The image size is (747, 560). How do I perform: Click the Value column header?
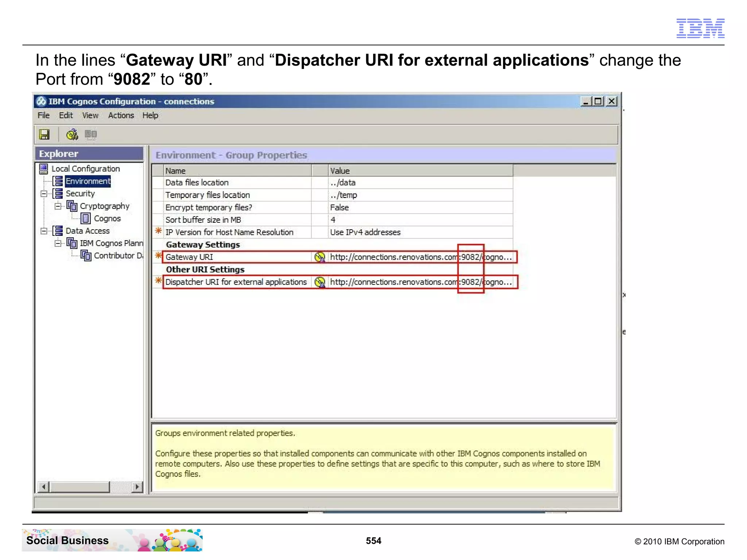(421, 171)
